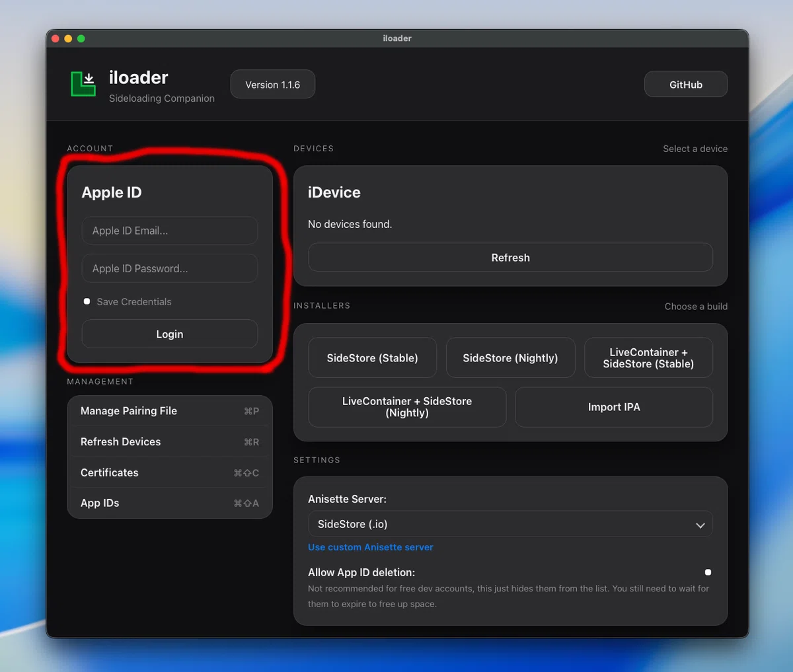
Task: Click the 'Anisette Server:' label
Action: (x=347, y=499)
